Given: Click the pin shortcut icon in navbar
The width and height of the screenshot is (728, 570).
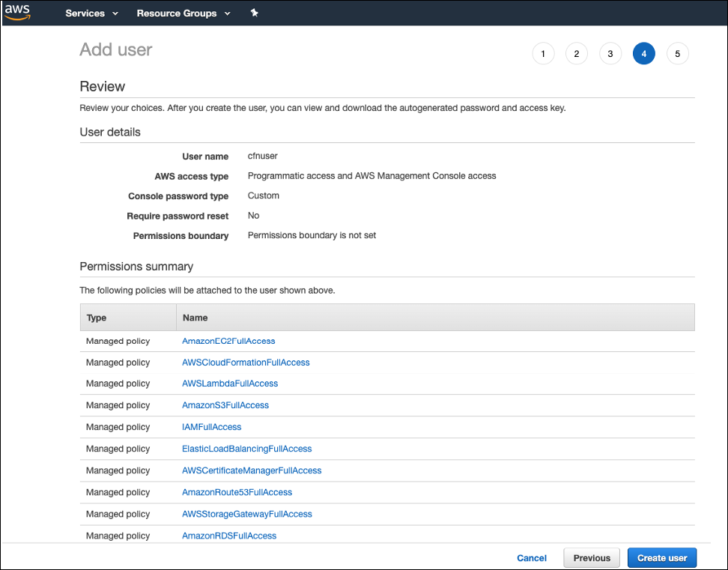Looking at the screenshot, I should [254, 13].
